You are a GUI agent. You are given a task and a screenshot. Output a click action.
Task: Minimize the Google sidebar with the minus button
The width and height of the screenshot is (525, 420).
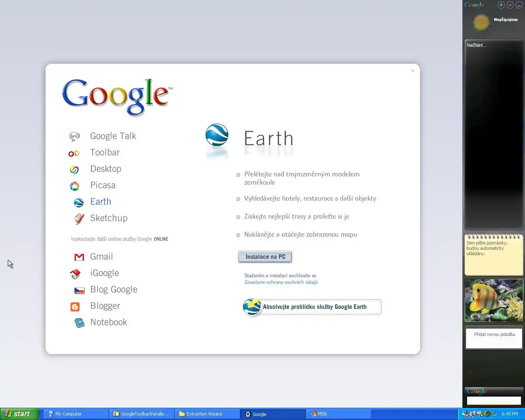pyautogui.click(x=518, y=5)
